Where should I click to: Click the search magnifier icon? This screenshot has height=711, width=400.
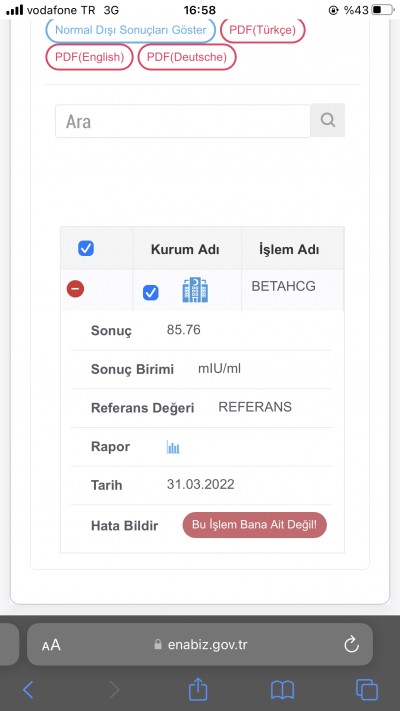coord(327,120)
